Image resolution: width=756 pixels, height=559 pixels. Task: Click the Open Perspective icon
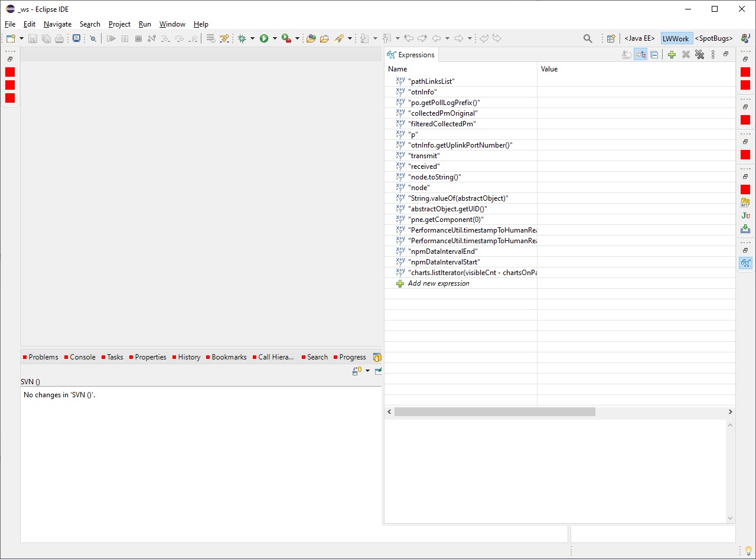[611, 38]
